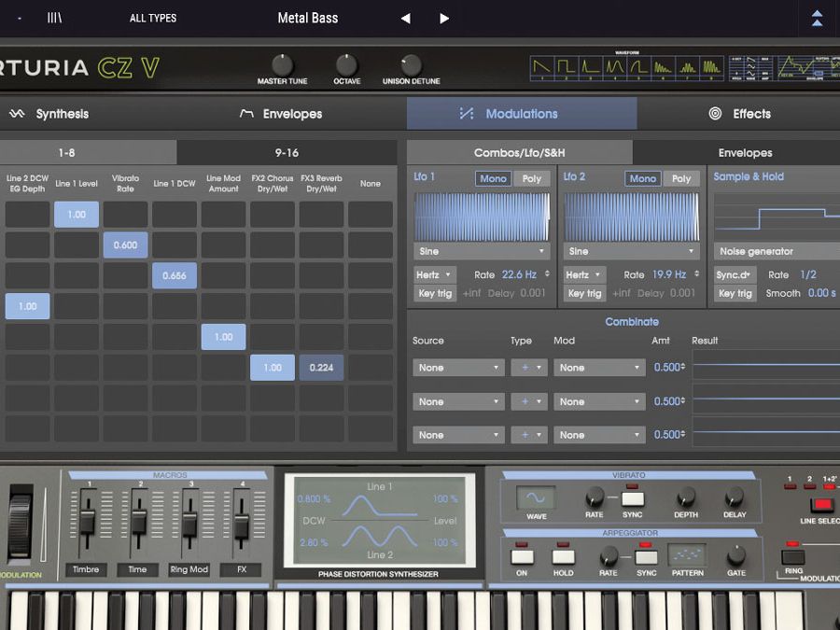This screenshot has width=840, height=630.
Task: Go to the previous preset arrow
Action: pyautogui.click(x=406, y=19)
